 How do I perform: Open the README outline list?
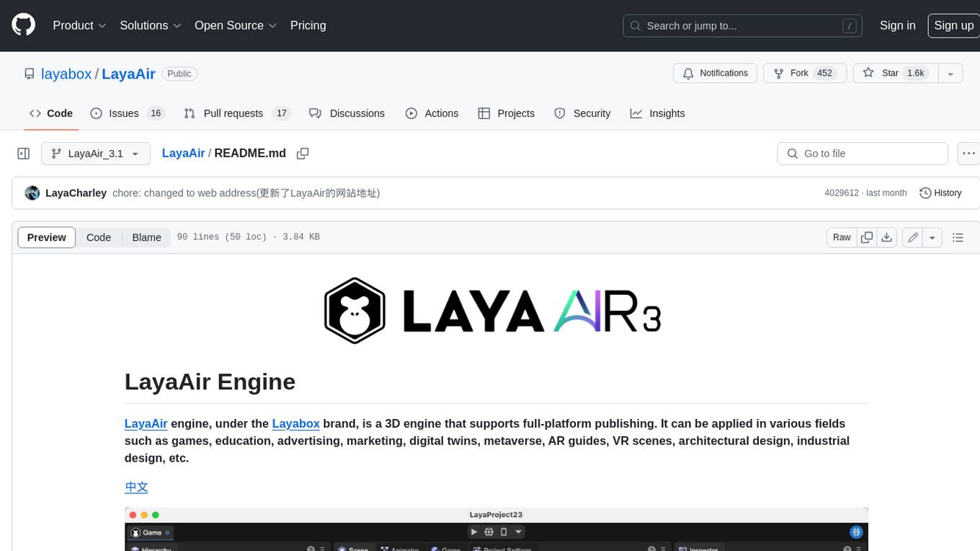click(x=958, y=237)
